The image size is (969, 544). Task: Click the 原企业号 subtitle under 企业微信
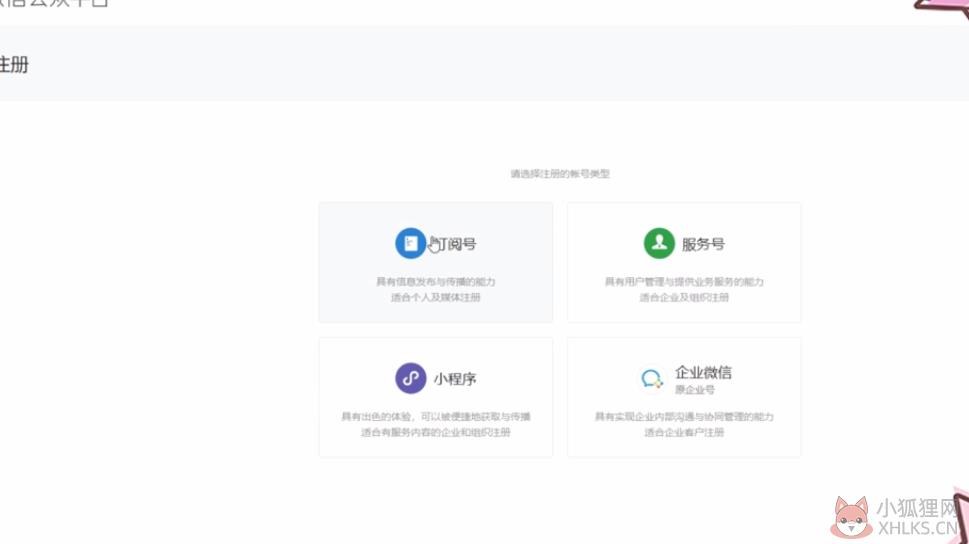click(x=695, y=389)
